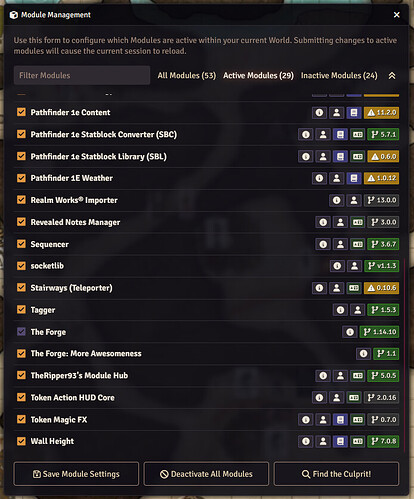Screen dimensions: 414x499
Task: Click author icon for Sequencer module
Action: point(340,244)
